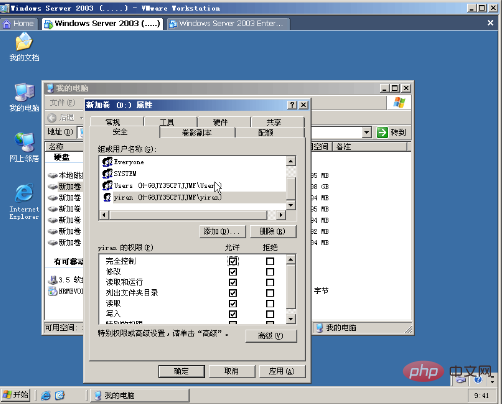Viewport: 502px width, 404px height.
Task: Select the CD drive icon below floppy
Action: point(53,291)
